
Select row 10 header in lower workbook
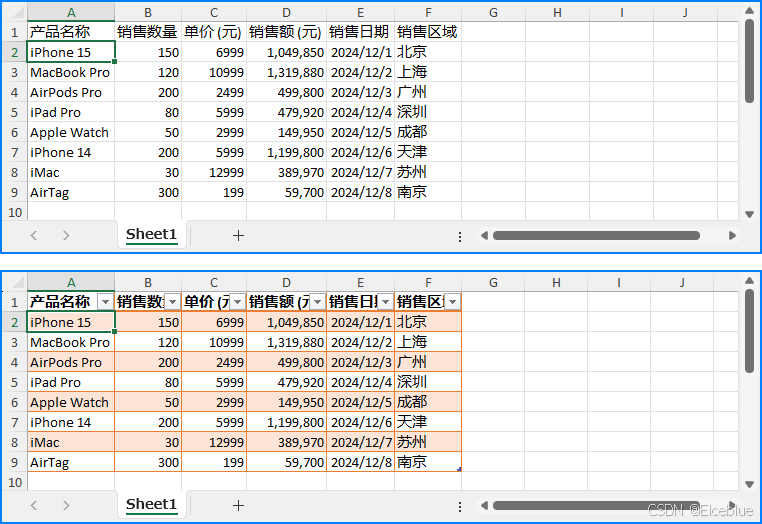point(15,482)
